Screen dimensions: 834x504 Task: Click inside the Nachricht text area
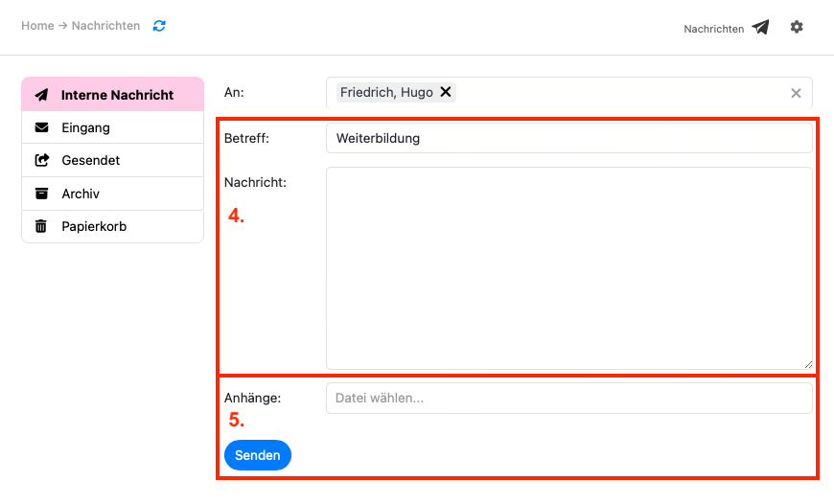[568, 268]
